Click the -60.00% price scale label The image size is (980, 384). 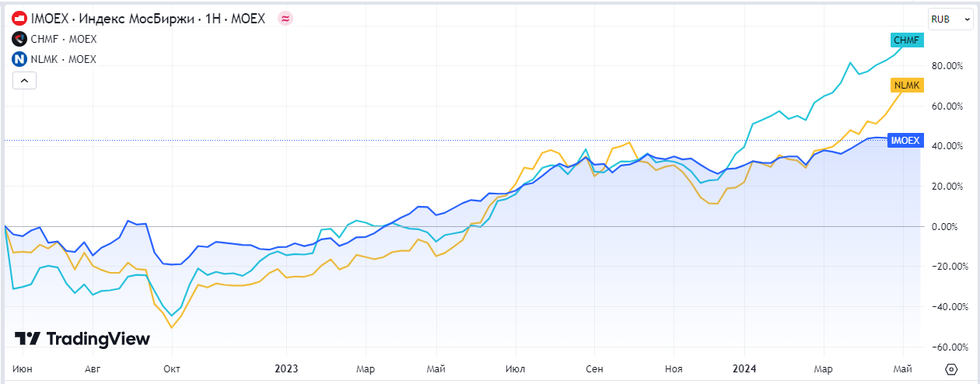tap(945, 347)
